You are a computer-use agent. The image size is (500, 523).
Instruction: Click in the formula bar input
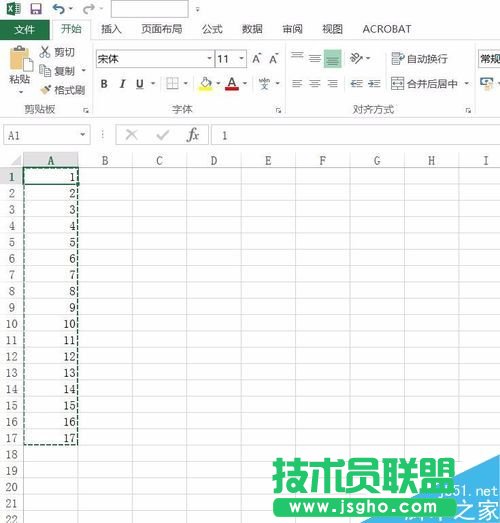(x=356, y=135)
